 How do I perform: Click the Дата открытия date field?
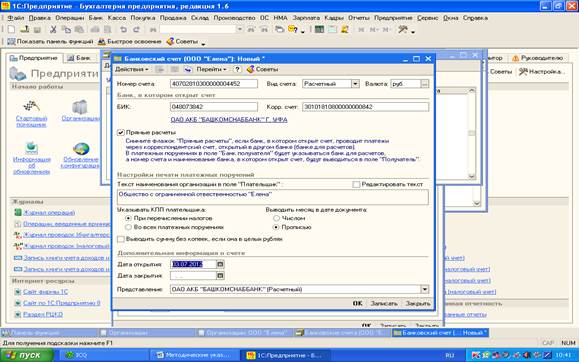click(193, 264)
